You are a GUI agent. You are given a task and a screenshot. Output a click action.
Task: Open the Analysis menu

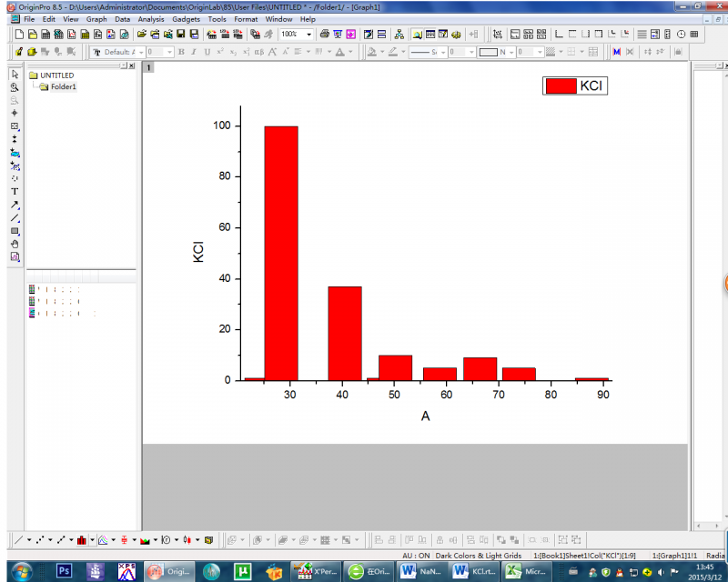point(151,19)
